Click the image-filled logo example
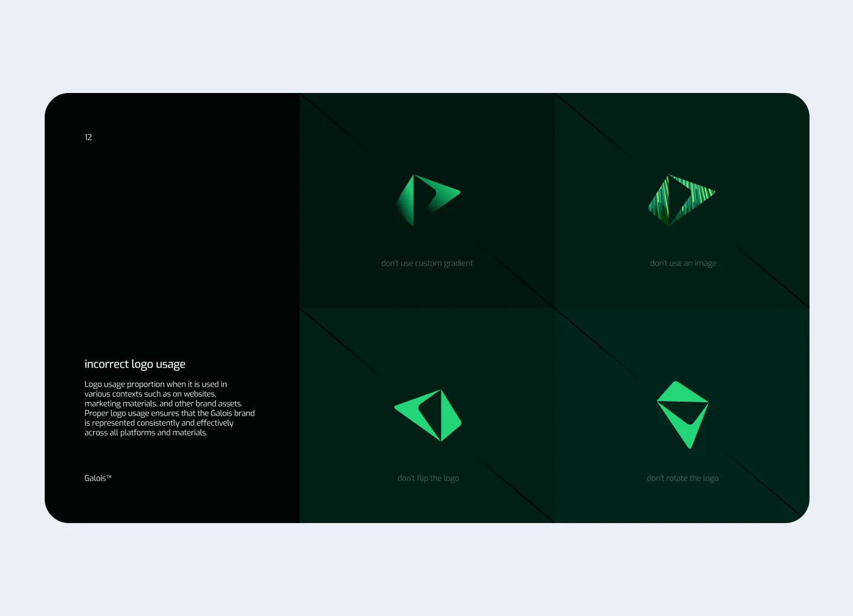 pos(682,201)
